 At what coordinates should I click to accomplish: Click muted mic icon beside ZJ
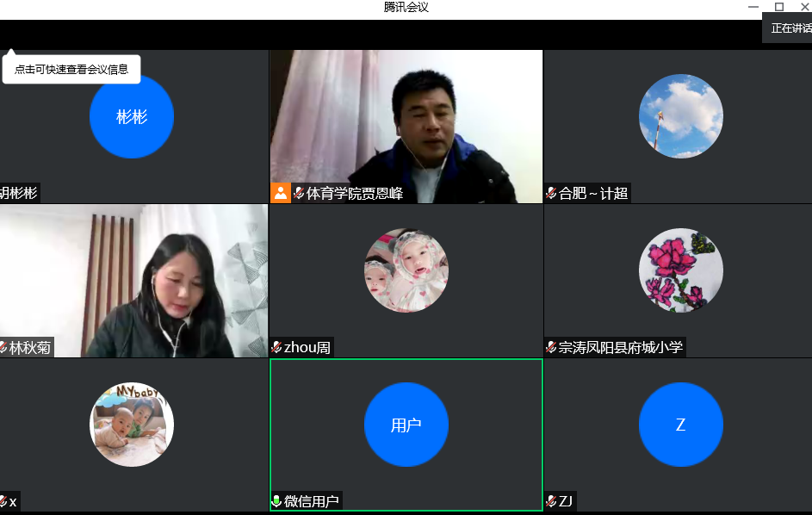coord(551,501)
